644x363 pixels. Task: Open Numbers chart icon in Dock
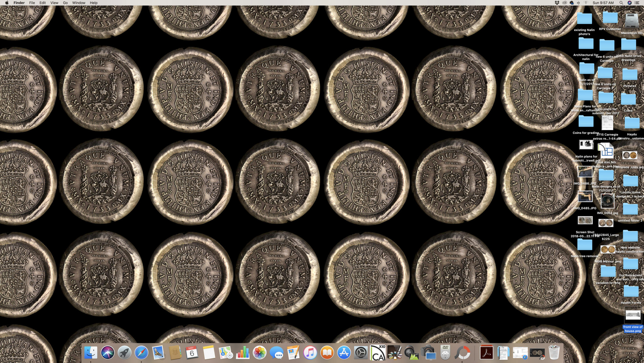click(x=243, y=352)
